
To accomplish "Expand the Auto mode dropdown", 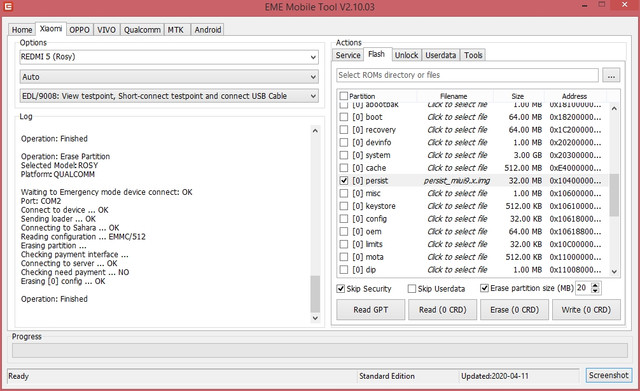I will (x=169, y=77).
